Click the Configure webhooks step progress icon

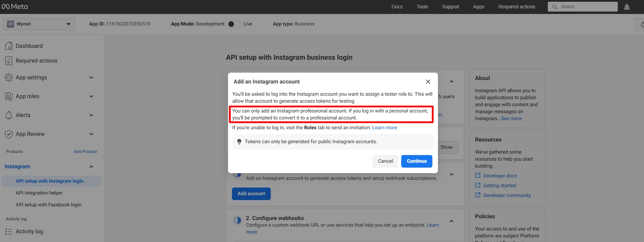(x=238, y=220)
